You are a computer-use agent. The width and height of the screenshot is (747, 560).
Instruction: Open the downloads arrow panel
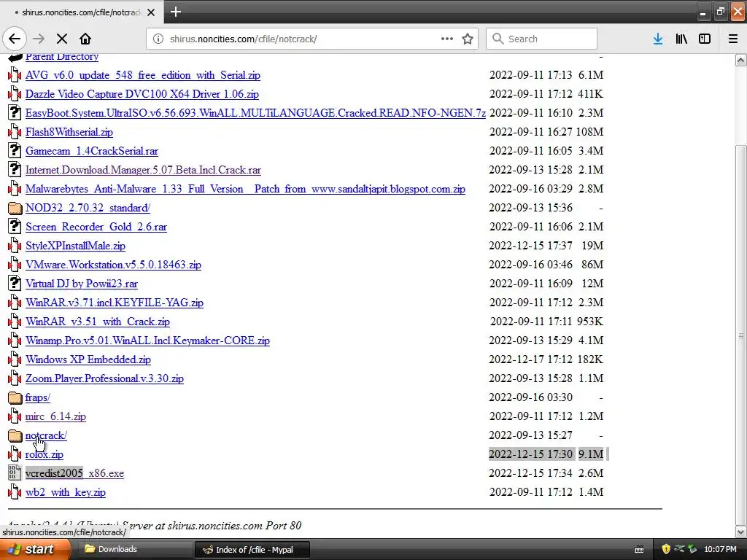658,39
